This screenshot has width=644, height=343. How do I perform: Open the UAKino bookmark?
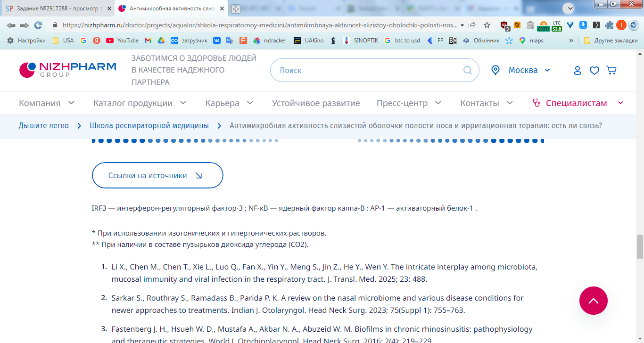coord(308,41)
